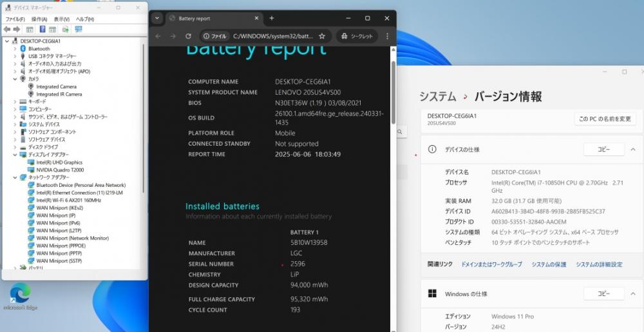The width and height of the screenshot is (644, 332).
Task: Expand the オーディオの入力および出力 node
Action: click(15, 64)
